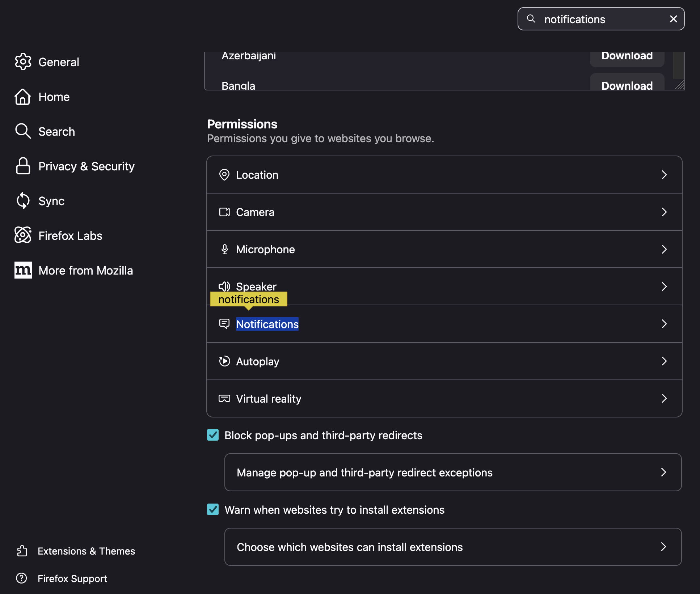Toggle Warn when websites install extensions checkbox
The height and width of the screenshot is (594, 700).
click(x=213, y=509)
